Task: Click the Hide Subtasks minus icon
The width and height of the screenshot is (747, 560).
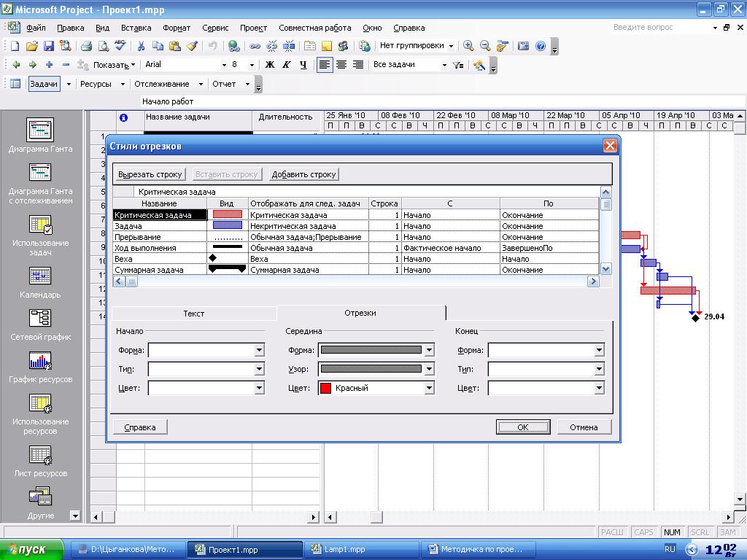Action: (66, 65)
